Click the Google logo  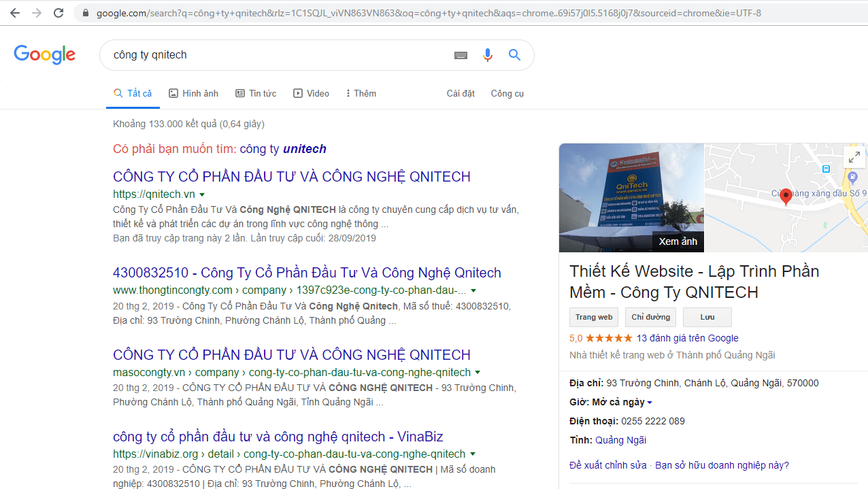pyautogui.click(x=45, y=55)
